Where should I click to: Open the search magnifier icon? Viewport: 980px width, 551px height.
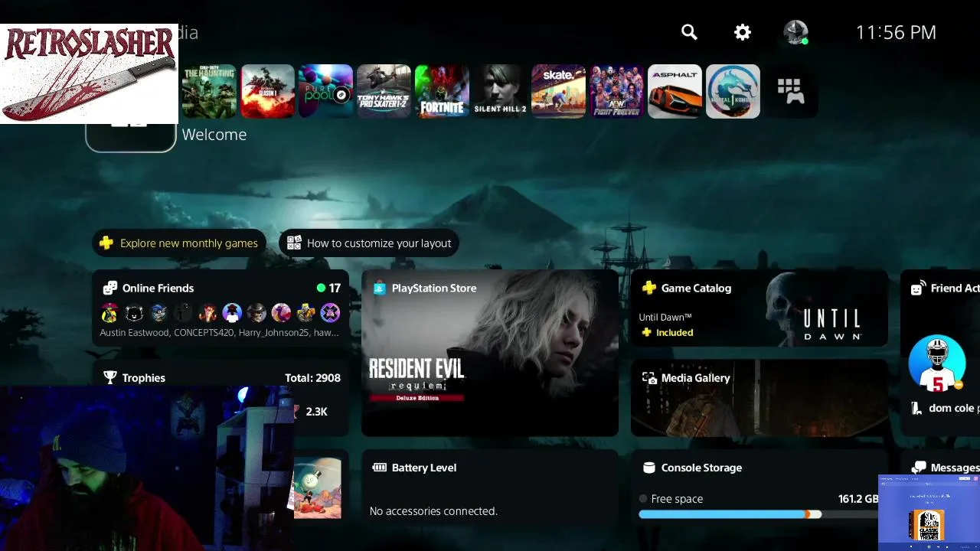[689, 32]
